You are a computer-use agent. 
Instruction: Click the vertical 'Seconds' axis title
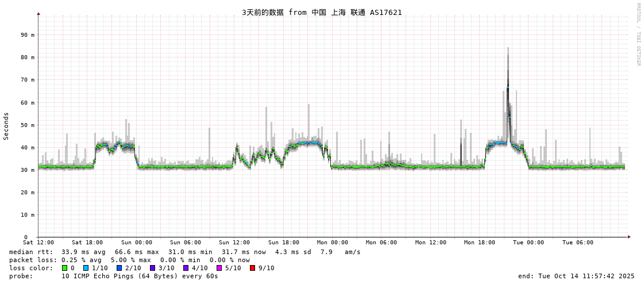[6, 126]
